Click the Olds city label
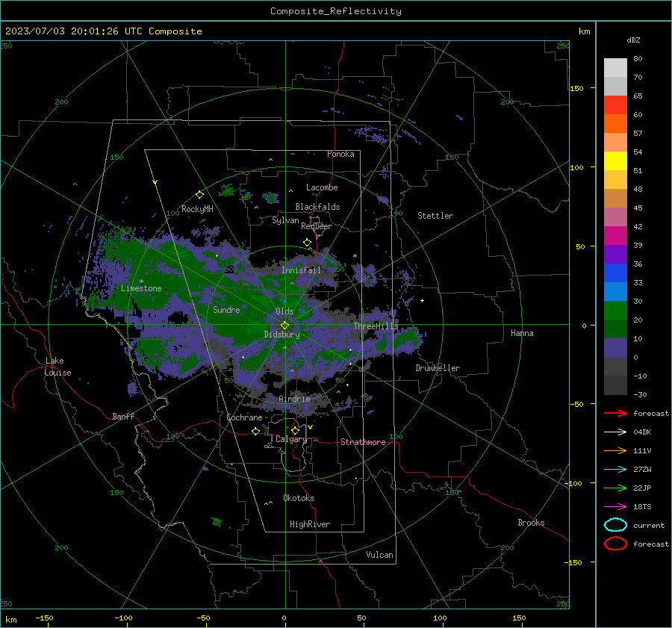The width and height of the screenshot is (672, 628). (284, 311)
